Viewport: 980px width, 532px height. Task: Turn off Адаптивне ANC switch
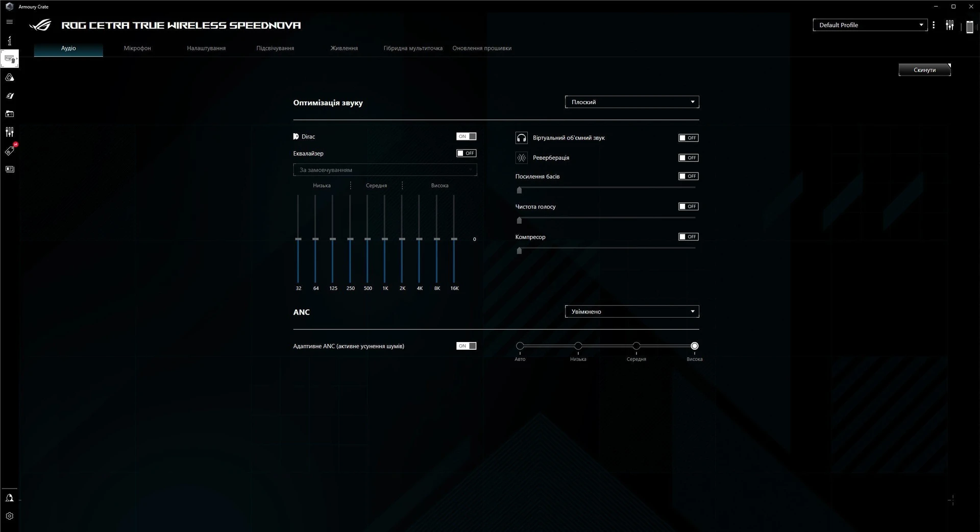click(x=466, y=346)
